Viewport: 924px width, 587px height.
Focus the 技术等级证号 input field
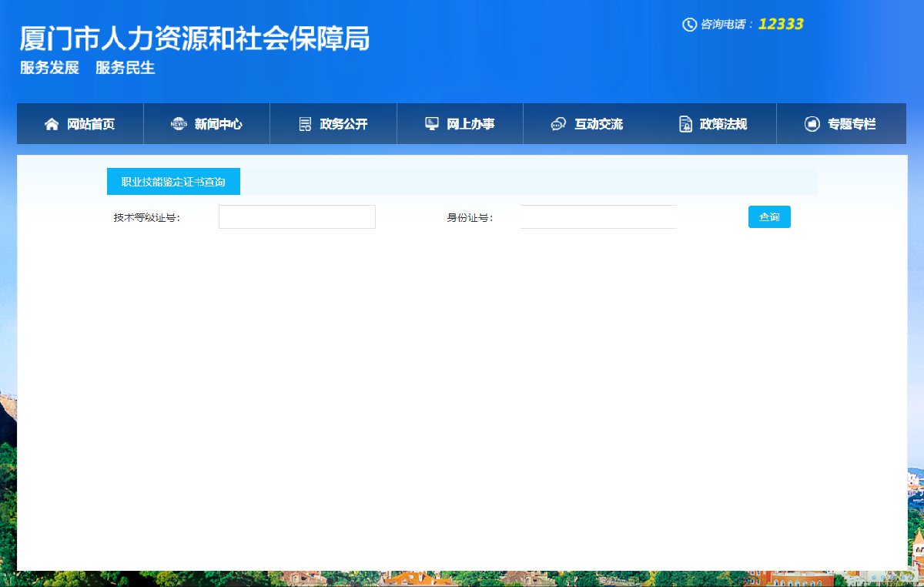click(296, 217)
